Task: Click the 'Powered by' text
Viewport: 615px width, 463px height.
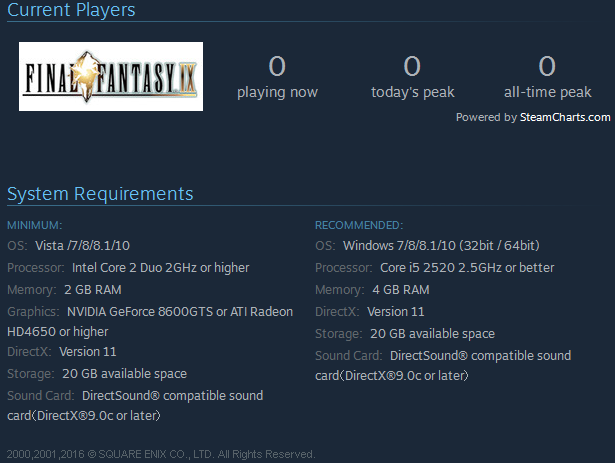Action: point(486,117)
